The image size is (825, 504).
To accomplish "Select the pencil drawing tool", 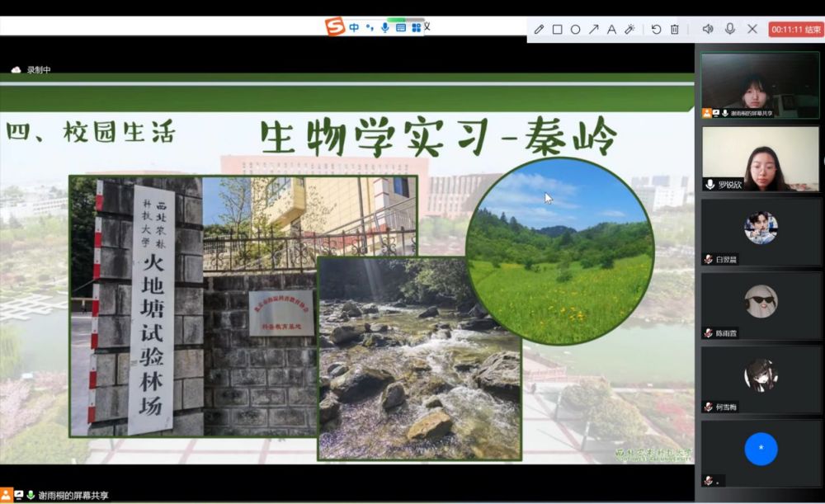I will point(539,29).
